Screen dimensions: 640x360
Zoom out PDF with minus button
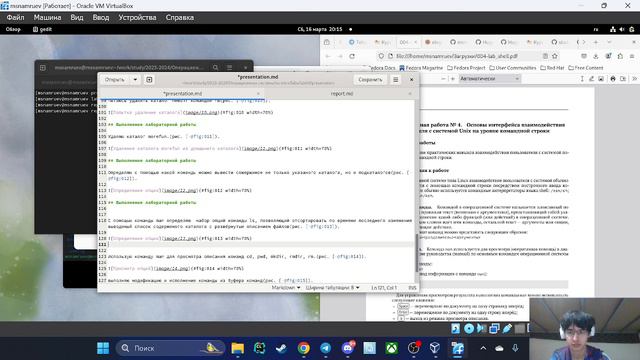pos(444,79)
